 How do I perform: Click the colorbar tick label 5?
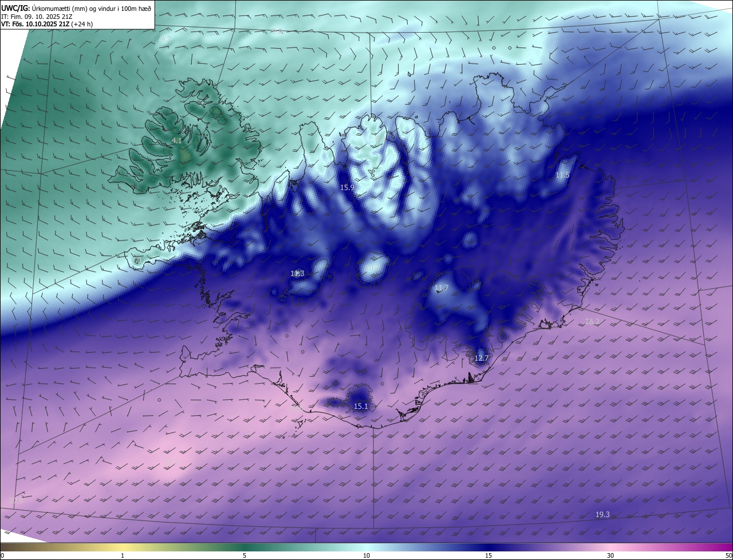[245, 555]
